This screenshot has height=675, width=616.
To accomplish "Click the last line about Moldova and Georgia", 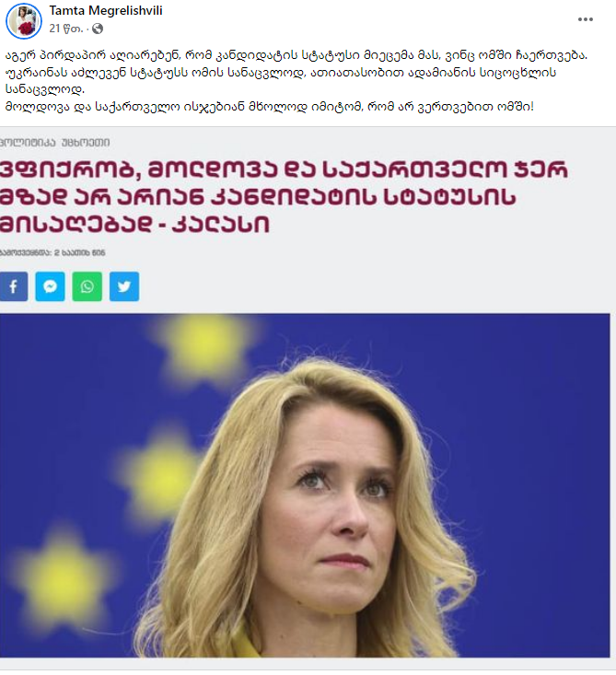I will 270,107.
